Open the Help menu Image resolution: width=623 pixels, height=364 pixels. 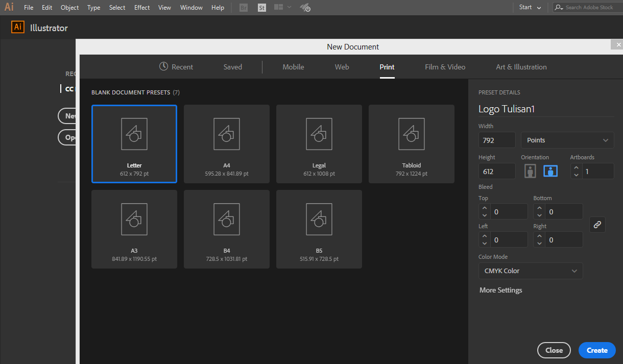click(218, 8)
